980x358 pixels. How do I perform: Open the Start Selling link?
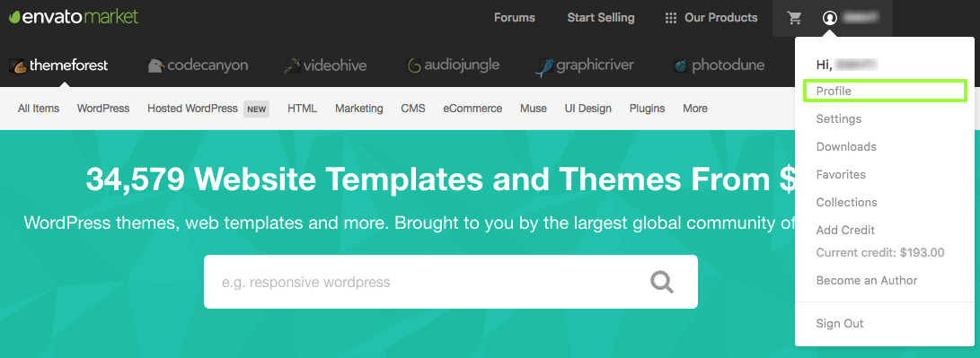tap(601, 18)
